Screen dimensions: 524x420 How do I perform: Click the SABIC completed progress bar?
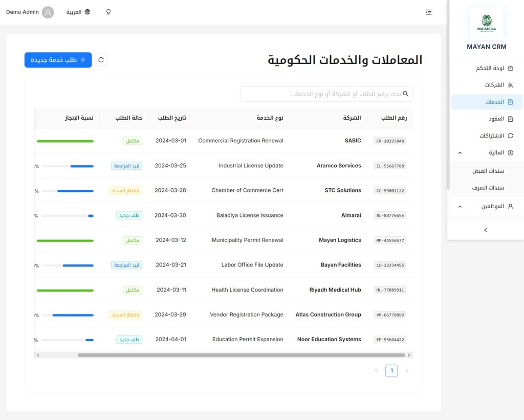click(65, 141)
